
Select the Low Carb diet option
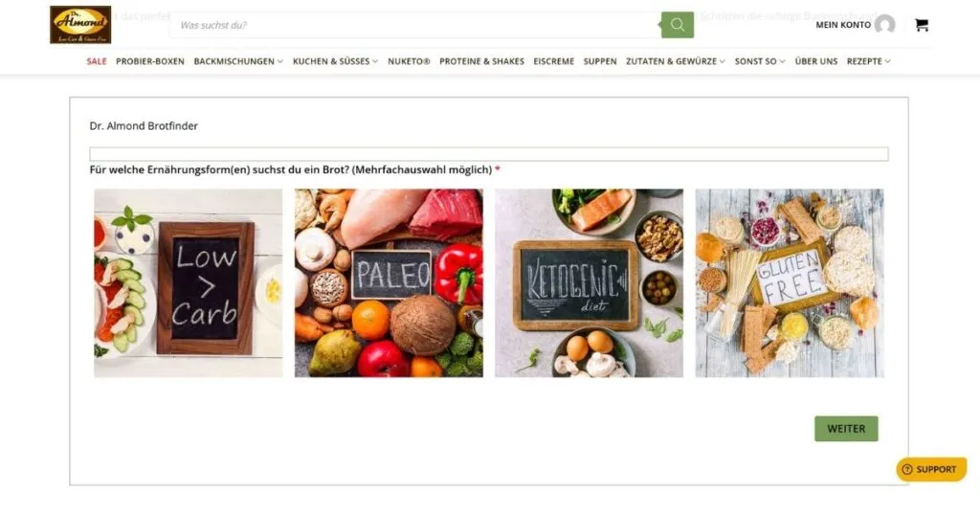tap(189, 283)
